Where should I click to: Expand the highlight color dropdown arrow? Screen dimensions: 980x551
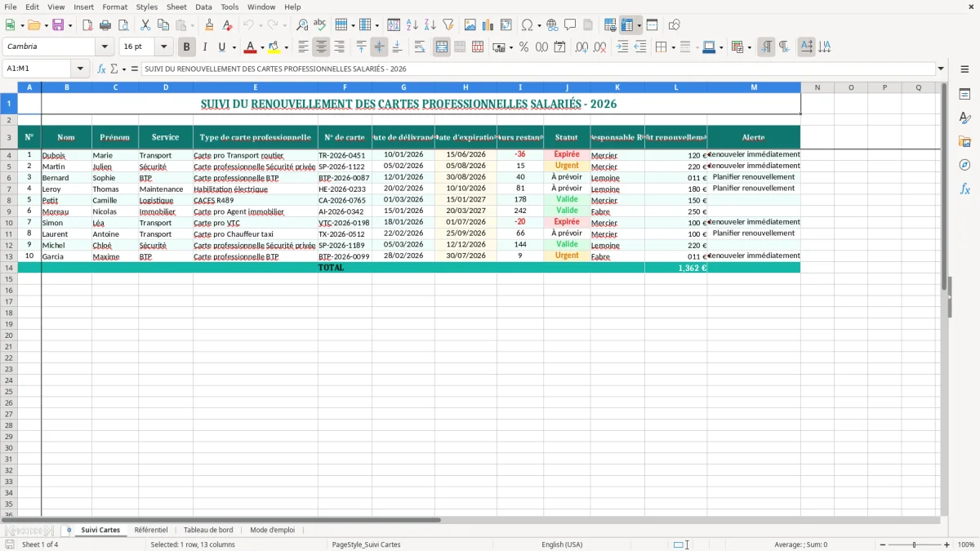286,47
